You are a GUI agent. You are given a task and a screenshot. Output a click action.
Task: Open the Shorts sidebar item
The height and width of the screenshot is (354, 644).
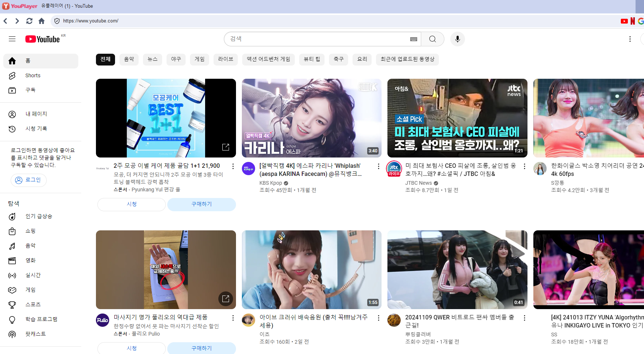41,75
